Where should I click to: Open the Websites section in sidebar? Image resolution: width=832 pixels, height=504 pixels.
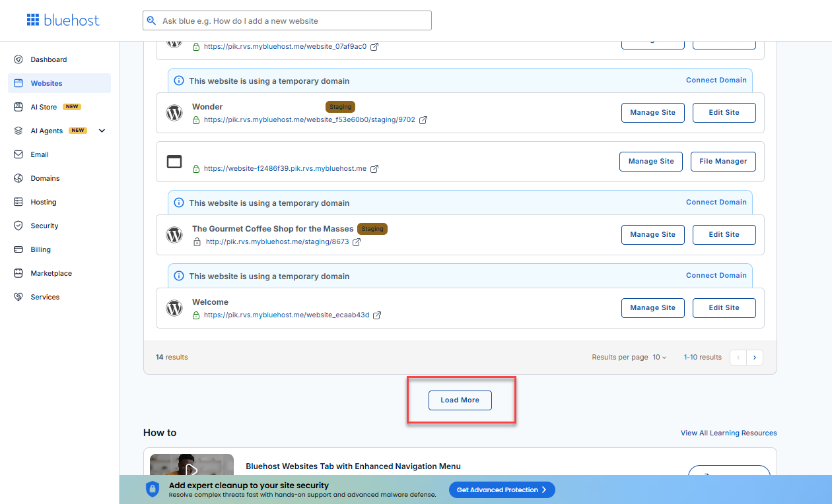[x=59, y=83]
